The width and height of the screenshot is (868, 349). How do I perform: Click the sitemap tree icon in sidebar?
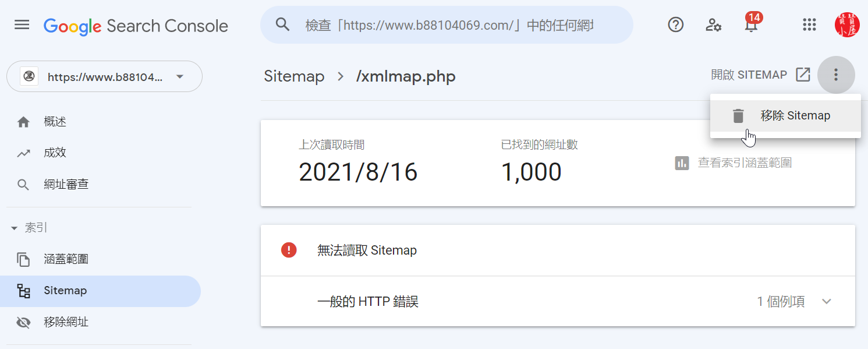(23, 291)
